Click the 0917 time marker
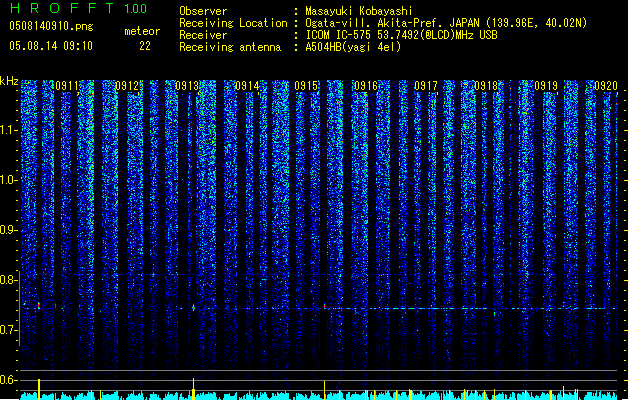The image size is (629, 400). [x=426, y=86]
